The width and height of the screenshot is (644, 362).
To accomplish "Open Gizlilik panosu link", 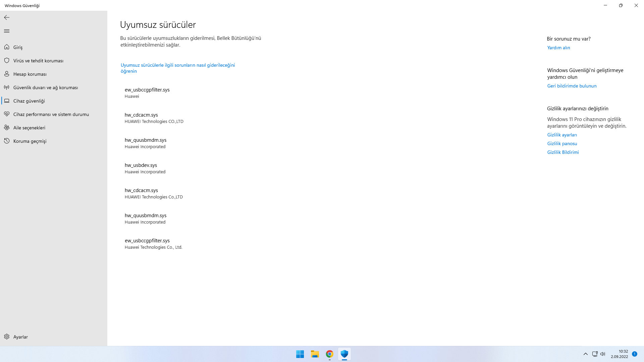I will [562, 143].
